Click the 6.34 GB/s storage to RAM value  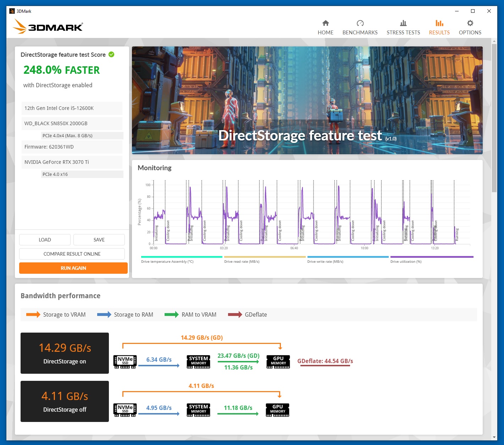point(159,360)
